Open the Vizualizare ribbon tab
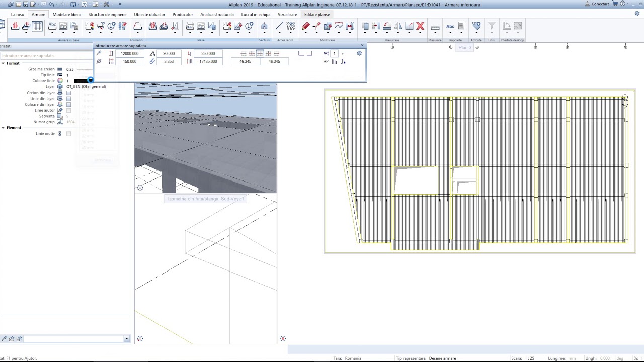 (287, 14)
